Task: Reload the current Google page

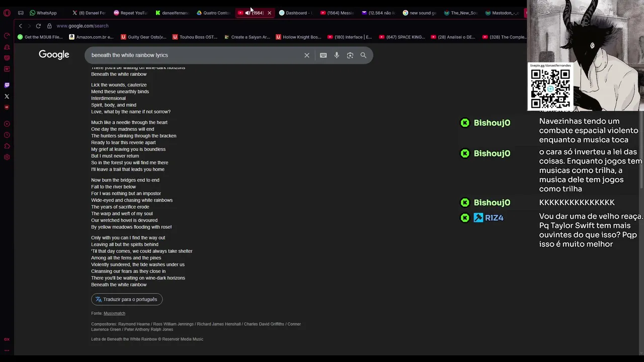Action: pos(38,26)
